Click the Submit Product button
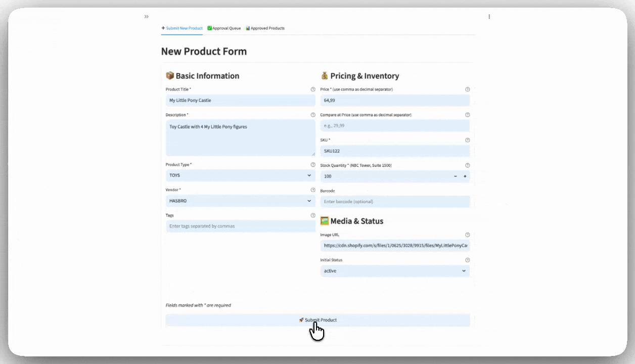 317,320
